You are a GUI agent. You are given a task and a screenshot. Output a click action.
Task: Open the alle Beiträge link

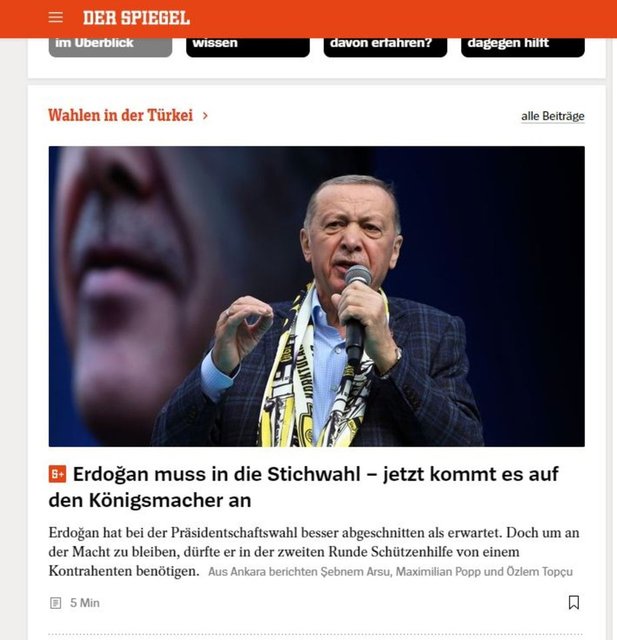pos(553,116)
